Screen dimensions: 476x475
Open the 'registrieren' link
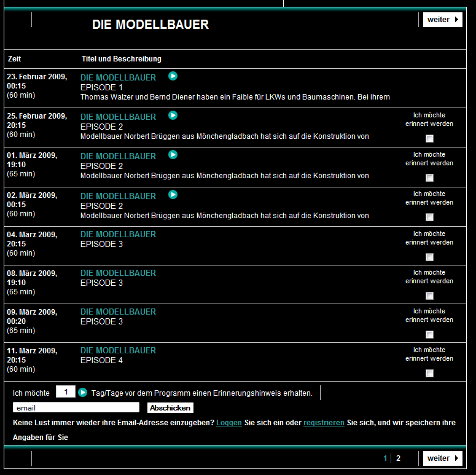point(324,423)
